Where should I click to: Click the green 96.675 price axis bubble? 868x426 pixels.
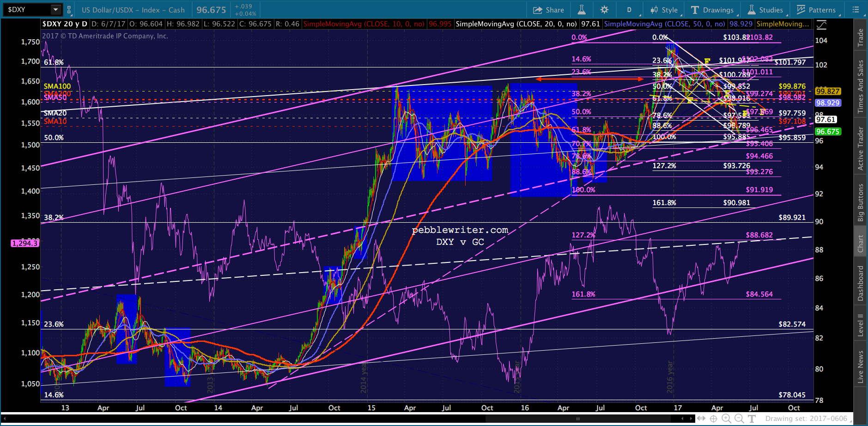pos(827,132)
